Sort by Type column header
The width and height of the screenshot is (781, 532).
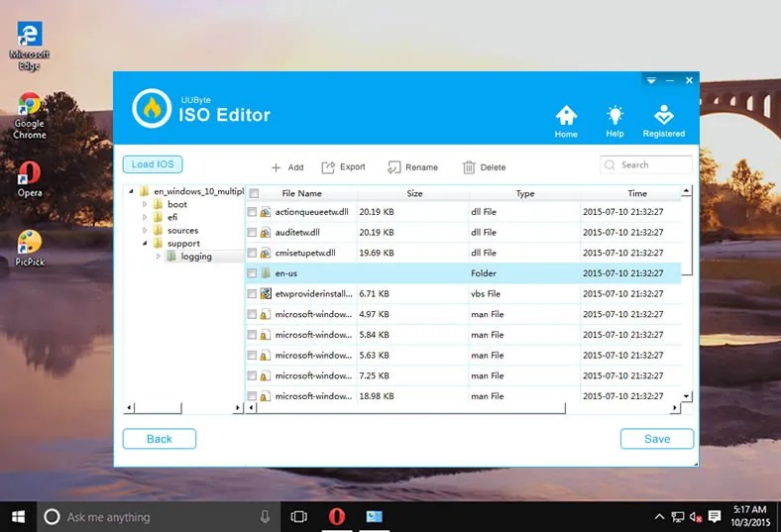(x=525, y=193)
